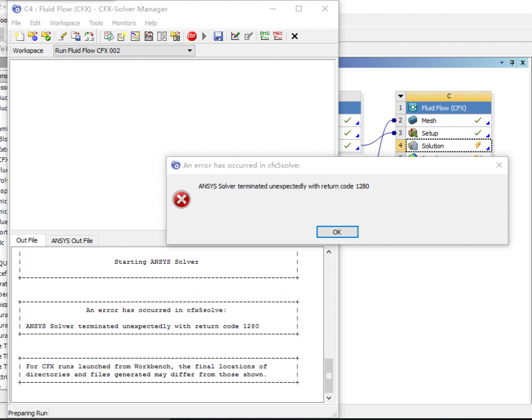This screenshot has width=532, height=420.
Task: Switch residual mode to MAX icon
Action: 278,35
